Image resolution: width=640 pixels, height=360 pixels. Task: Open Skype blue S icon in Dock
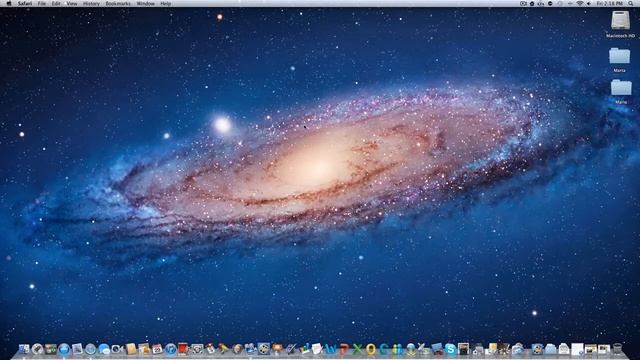[450, 349]
